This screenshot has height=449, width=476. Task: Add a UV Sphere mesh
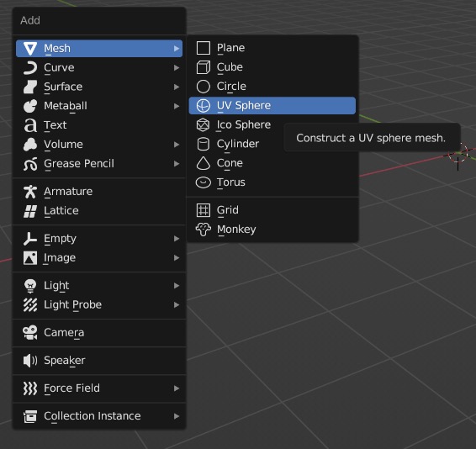point(272,106)
